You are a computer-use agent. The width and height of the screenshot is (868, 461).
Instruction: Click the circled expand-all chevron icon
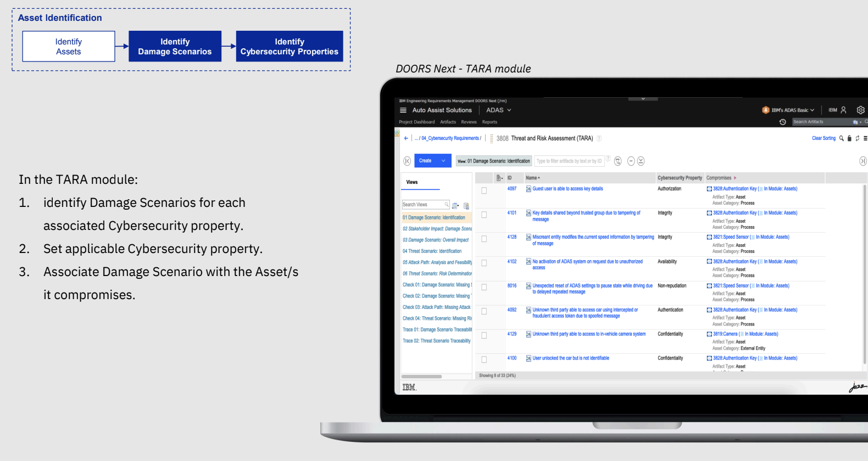pyautogui.click(x=641, y=161)
